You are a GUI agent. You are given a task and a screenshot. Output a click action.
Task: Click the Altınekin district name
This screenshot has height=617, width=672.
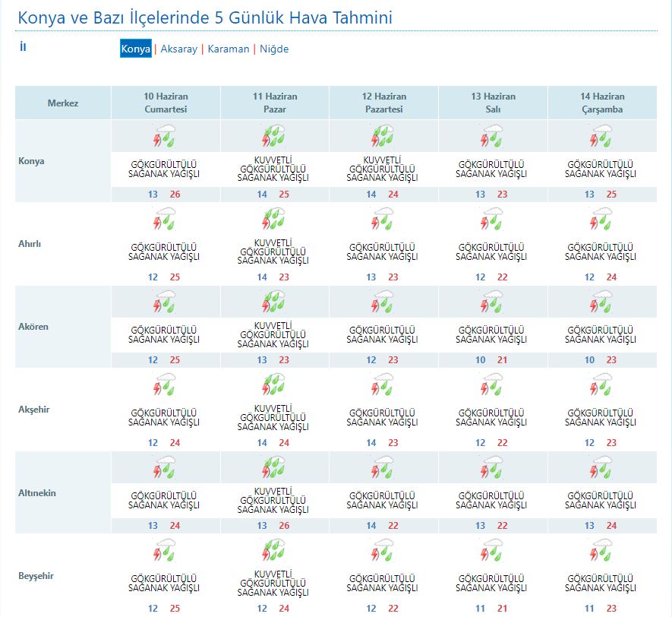37,493
